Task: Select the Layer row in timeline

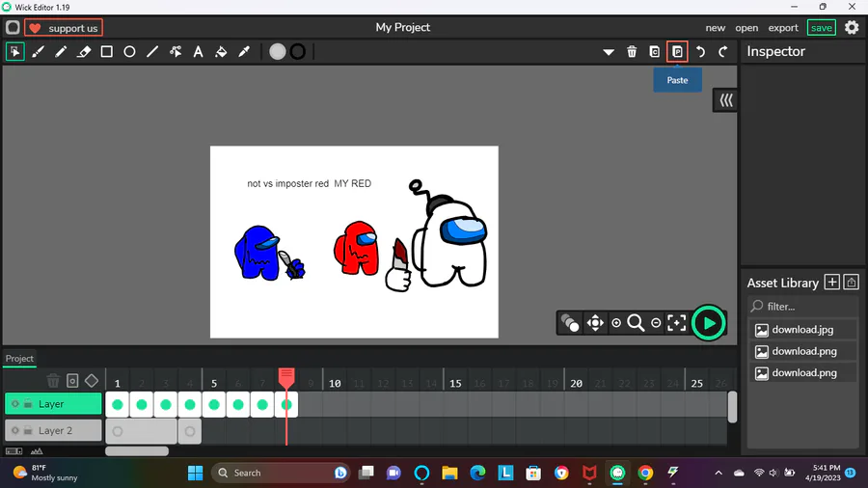Action: click(53, 404)
